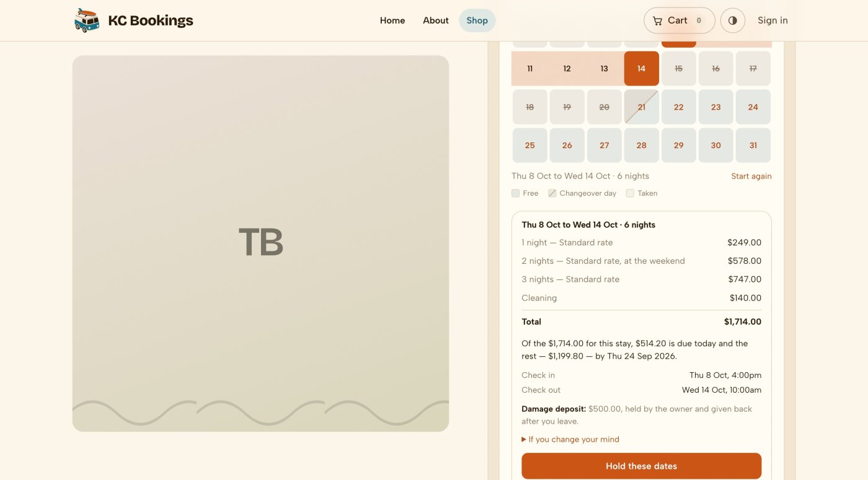The height and width of the screenshot is (480, 868).
Task: Click the Start again link
Action: click(x=751, y=176)
